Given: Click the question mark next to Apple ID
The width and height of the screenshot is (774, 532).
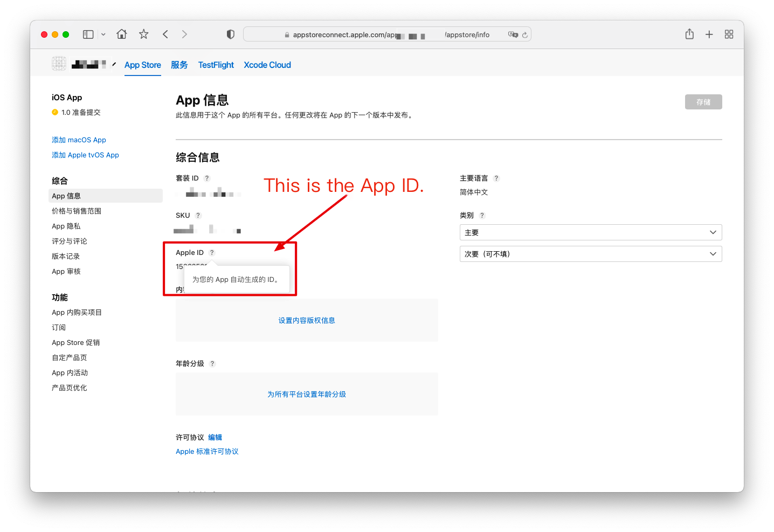Looking at the screenshot, I should click(211, 252).
